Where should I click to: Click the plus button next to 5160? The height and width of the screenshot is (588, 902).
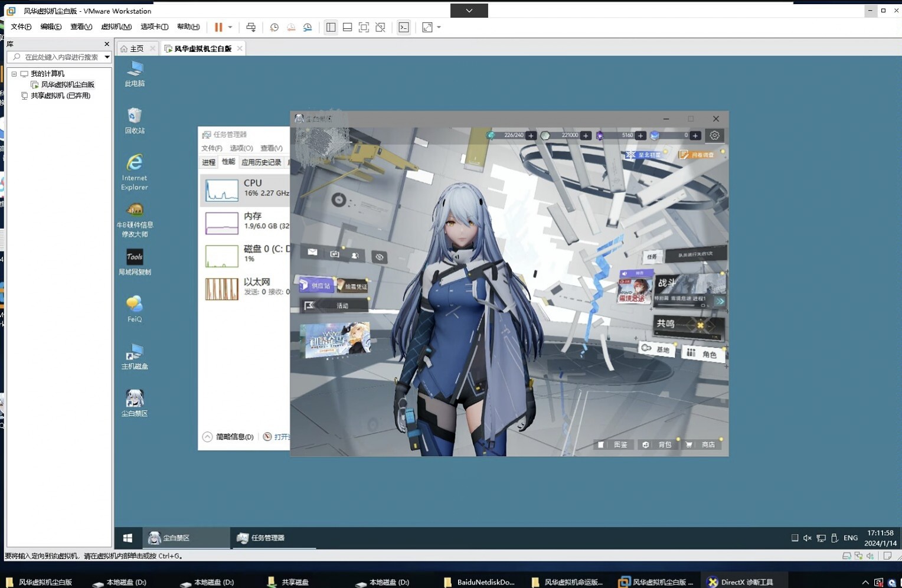pos(640,136)
